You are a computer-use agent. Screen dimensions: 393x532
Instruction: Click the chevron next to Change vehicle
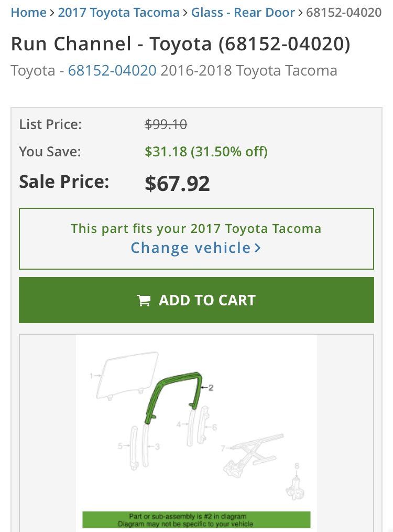click(x=257, y=248)
